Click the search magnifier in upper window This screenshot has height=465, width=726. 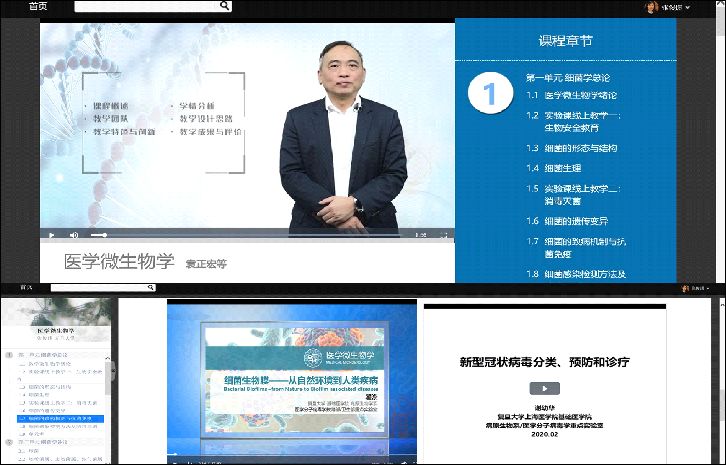[224, 6]
